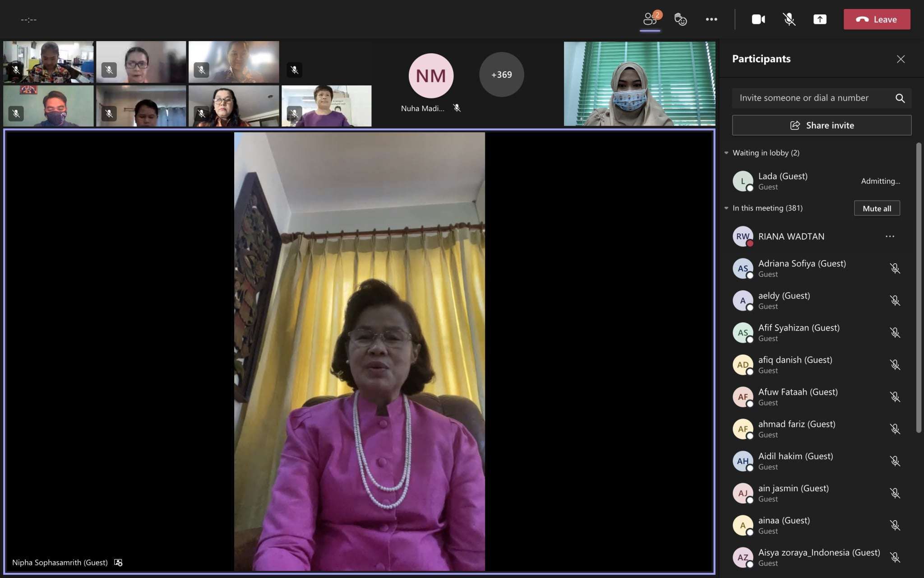This screenshot has width=924, height=578.
Task: Click the muted mic icon for aeldy
Action: [895, 300]
